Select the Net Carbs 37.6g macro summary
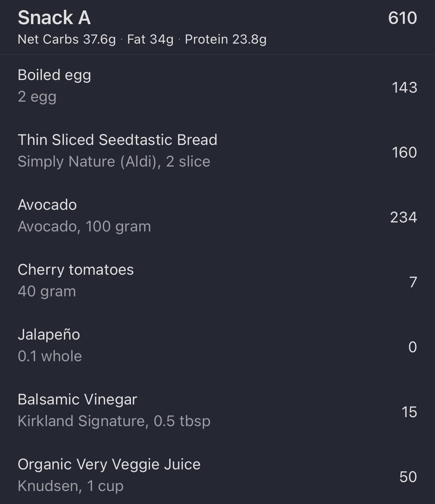The height and width of the screenshot is (504, 435). [x=66, y=39]
